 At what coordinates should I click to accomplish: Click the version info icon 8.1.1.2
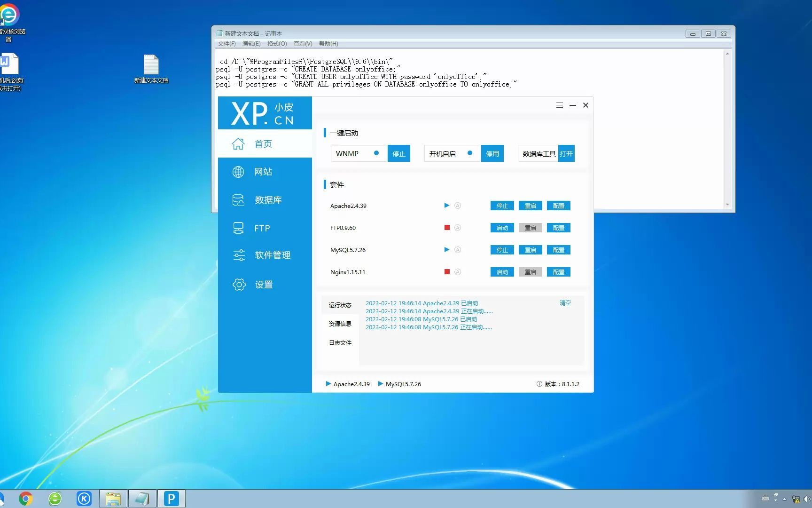point(539,384)
